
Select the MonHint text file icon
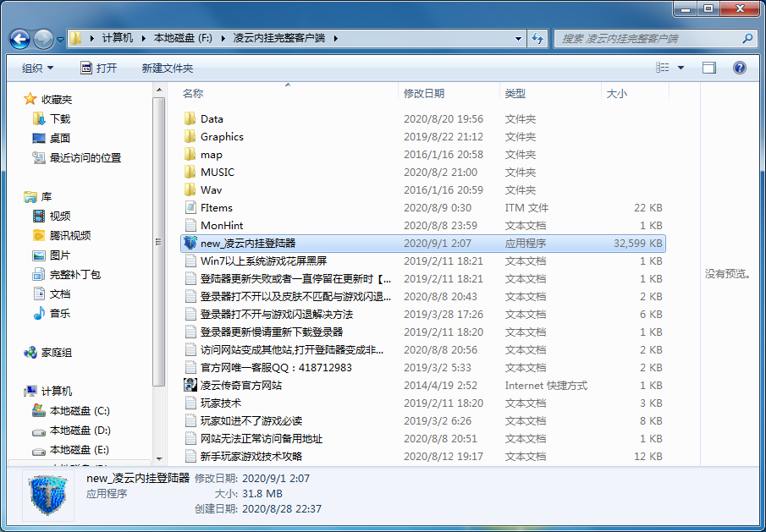(x=190, y=225)
